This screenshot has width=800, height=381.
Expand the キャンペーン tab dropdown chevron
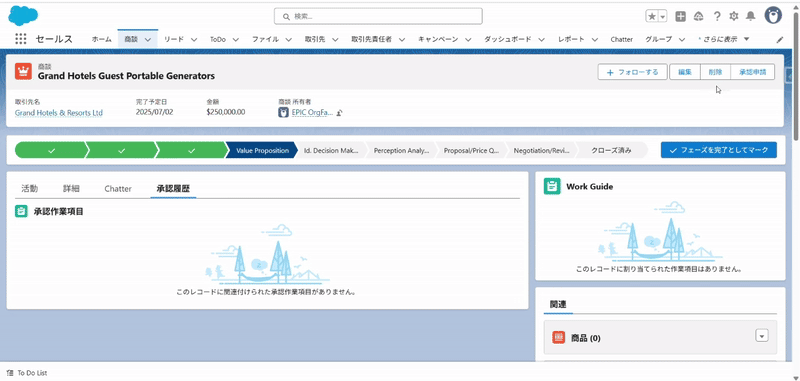[x=468, y=39]
